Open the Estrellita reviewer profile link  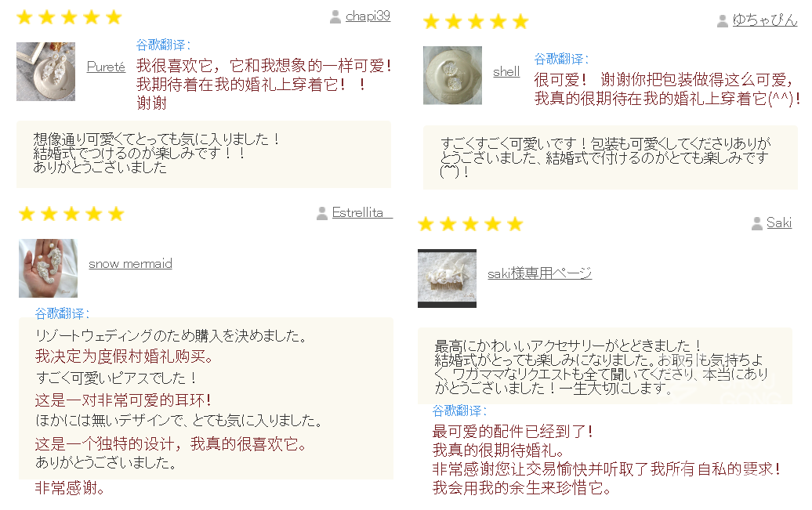click(x=362, y=213)
